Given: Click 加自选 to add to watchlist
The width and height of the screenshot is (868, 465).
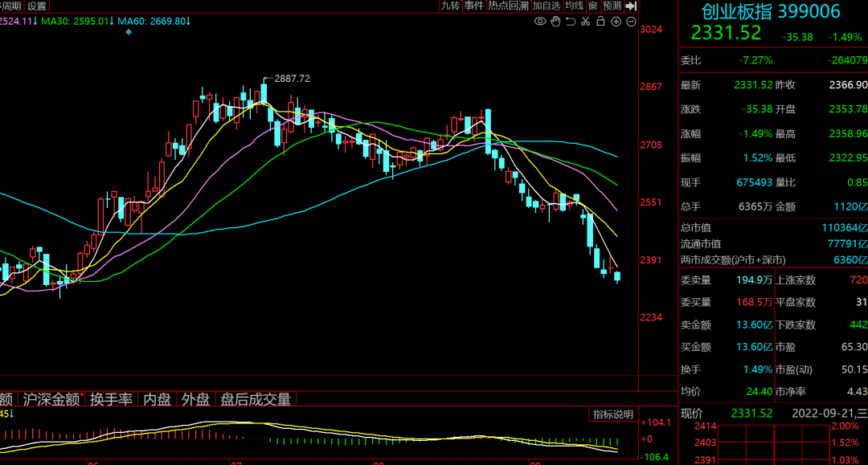Looking at the screenshot, I should [546, 6].
